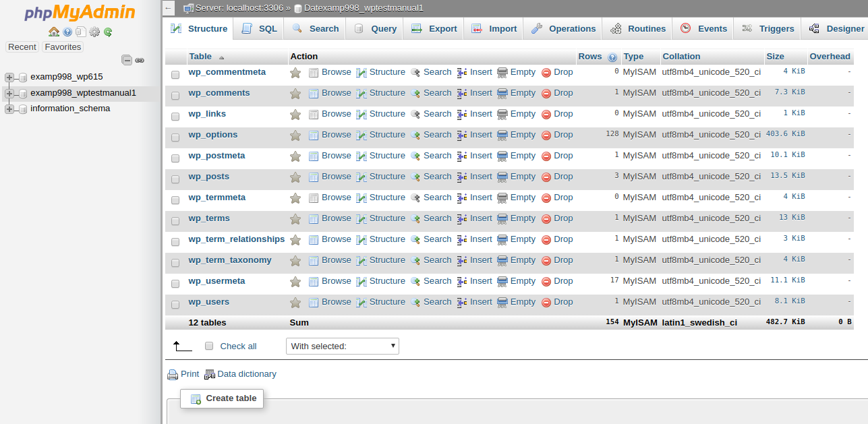
Task: Open the Designer tab
Action: (836, 29)
